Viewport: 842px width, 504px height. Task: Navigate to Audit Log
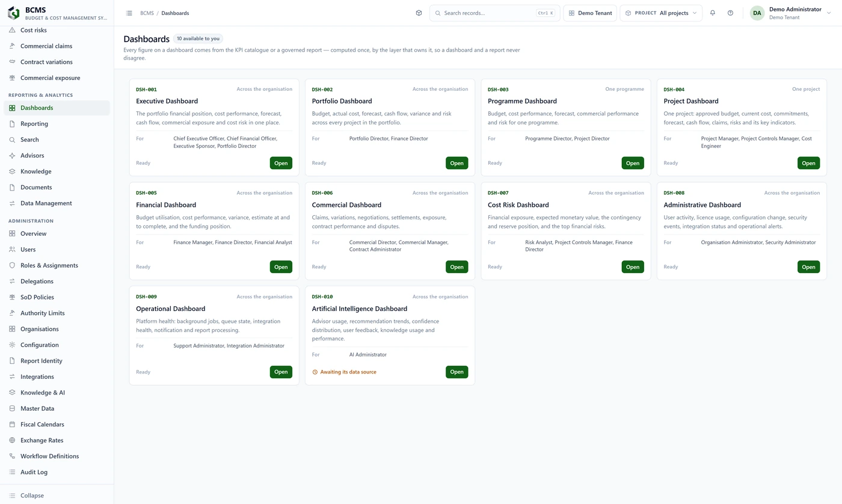57,472
